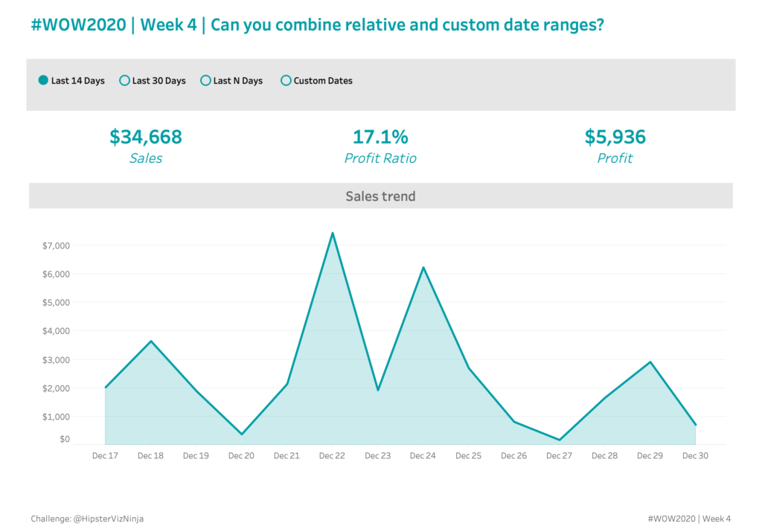The image size is (762, 532).
Task: Switch to the Last N Days option
Action: 206,80
